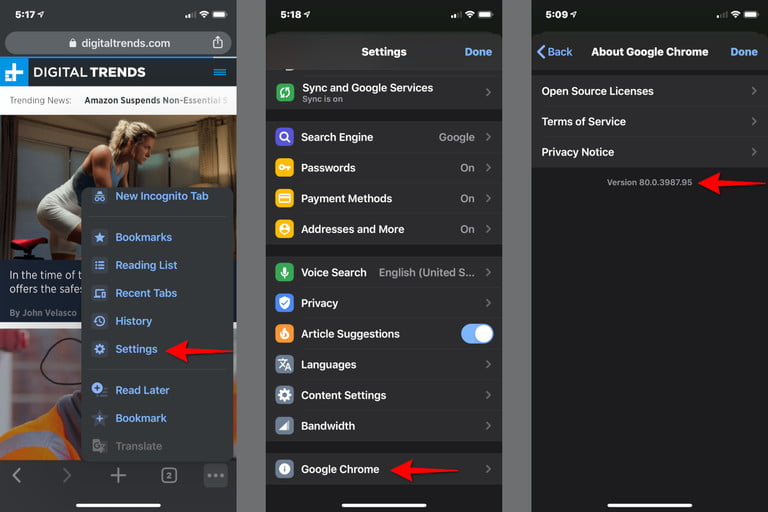Tap the share icon in address bar
This screenshot has width=768, height=512.
(x=217, y=43)
